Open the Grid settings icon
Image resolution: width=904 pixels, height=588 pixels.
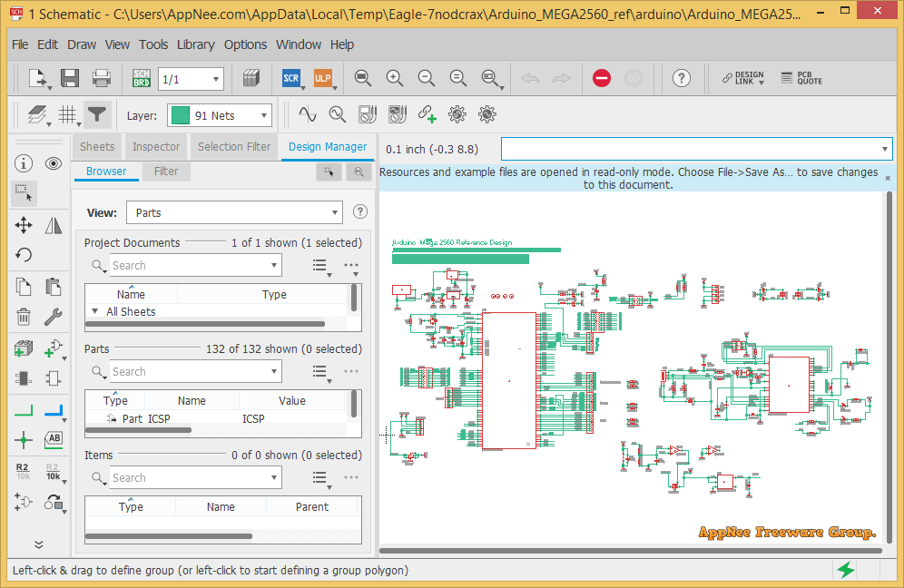(67, 114)
